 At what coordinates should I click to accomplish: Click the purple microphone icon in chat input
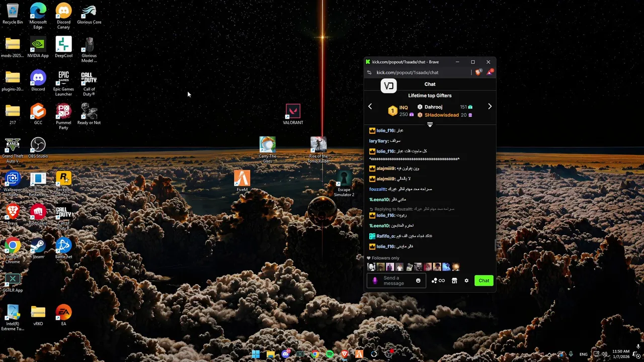coord(375,281)
